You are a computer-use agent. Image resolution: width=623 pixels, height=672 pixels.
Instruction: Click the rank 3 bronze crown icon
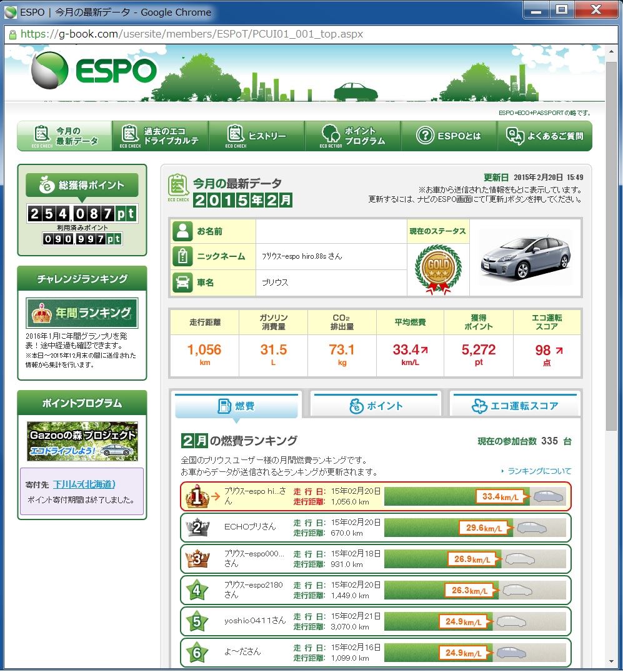click(x=197, y=559)
